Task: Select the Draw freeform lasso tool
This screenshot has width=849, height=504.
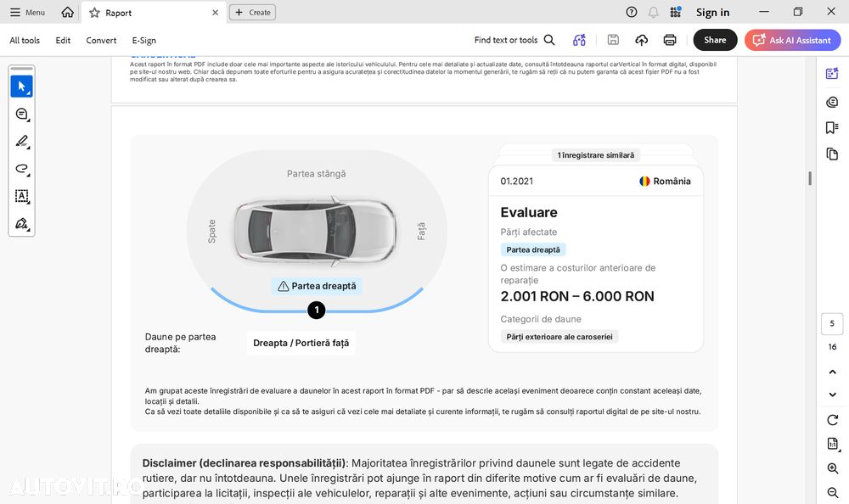Action: point(22,169)
